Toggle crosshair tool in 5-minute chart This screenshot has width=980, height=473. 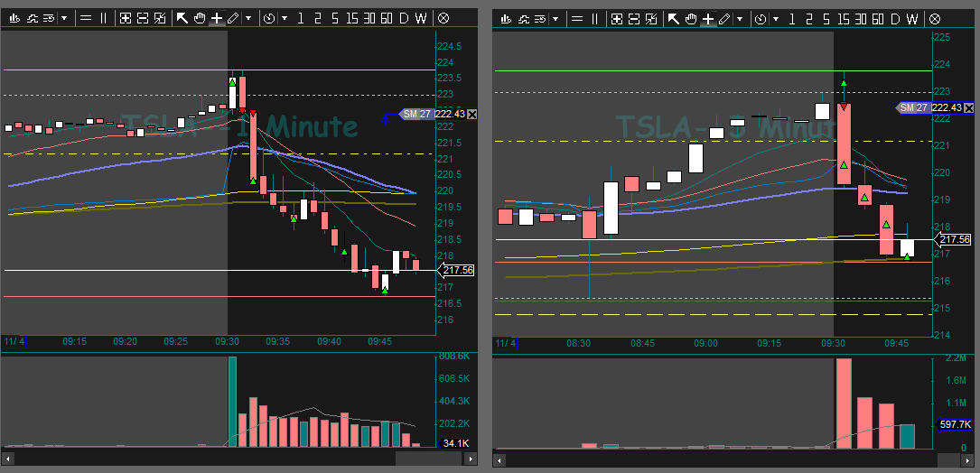point(707,19)
